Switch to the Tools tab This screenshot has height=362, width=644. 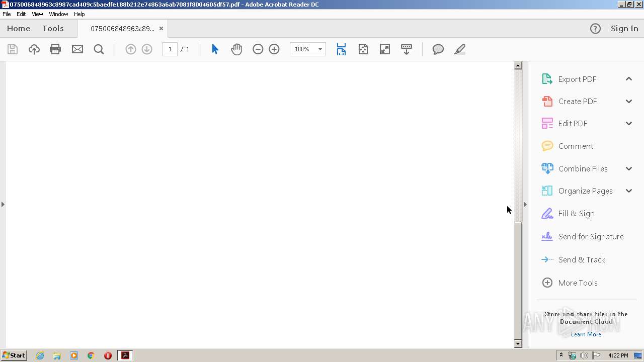click(53, 29)
